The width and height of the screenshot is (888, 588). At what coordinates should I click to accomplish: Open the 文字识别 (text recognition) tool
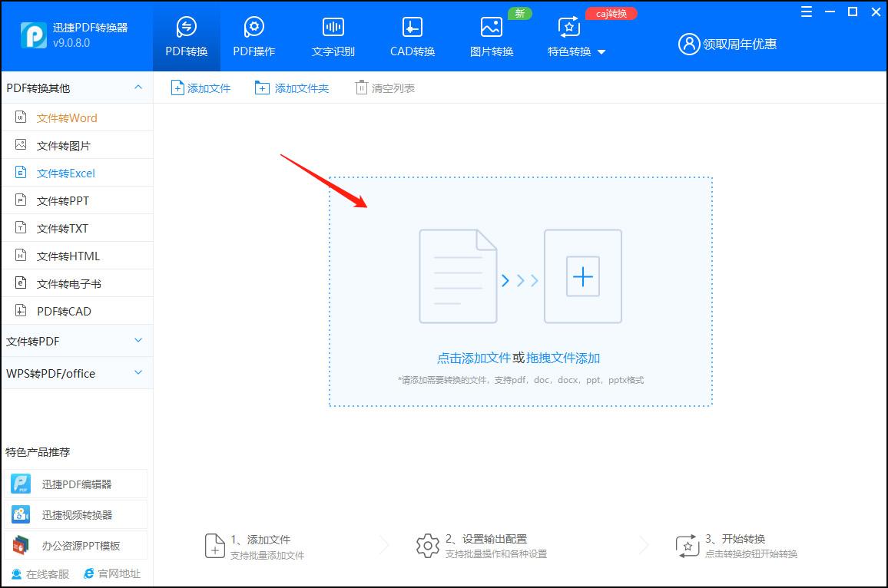click(x=333, y=36)
